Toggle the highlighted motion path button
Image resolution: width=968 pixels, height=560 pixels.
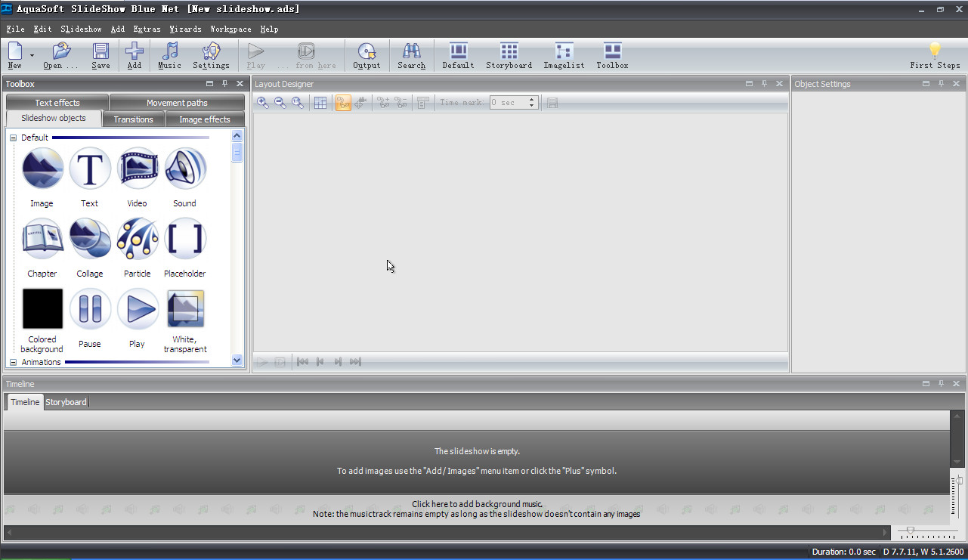pyautogui.click(x=343, y=103)
